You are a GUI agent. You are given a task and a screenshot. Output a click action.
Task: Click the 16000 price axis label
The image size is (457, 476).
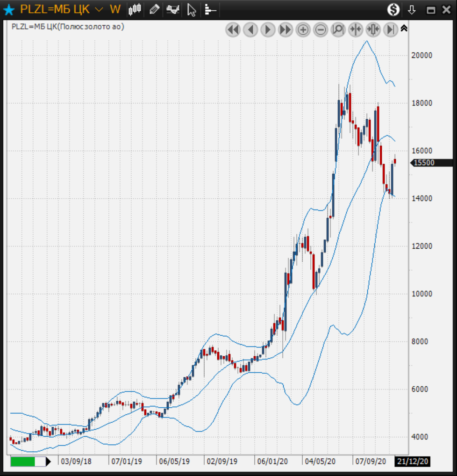coord(421,151)
